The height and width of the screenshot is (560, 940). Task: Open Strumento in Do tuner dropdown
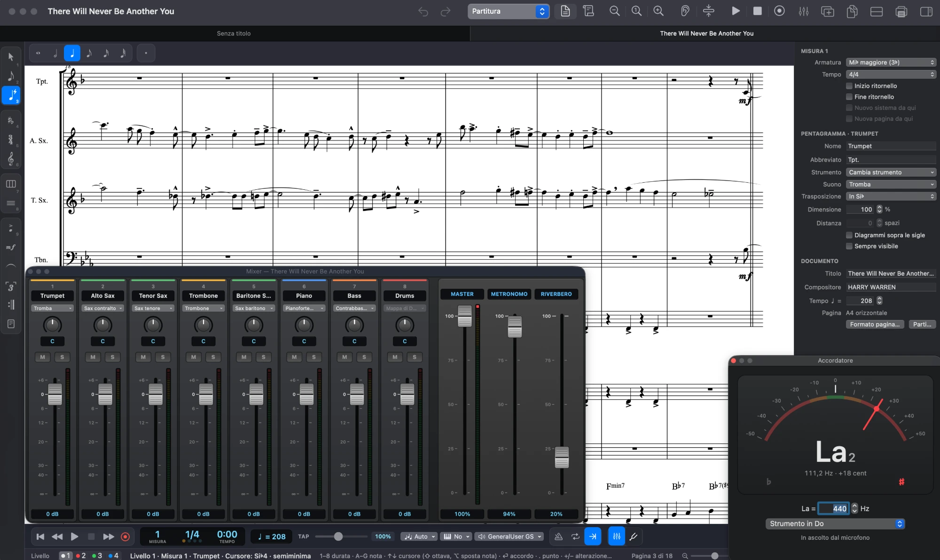pyautogui.click(x=835, y=523)
